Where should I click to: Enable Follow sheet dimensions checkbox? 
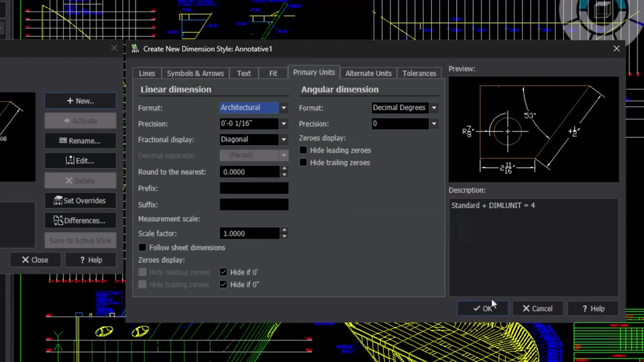click(142, 248)
